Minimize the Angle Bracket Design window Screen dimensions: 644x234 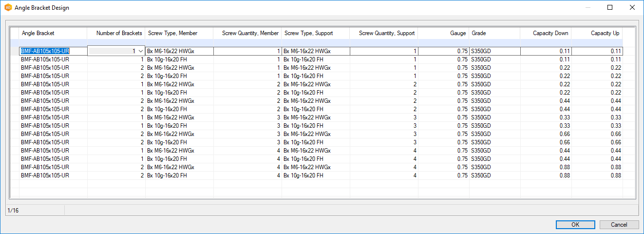(x=587, y=8)
